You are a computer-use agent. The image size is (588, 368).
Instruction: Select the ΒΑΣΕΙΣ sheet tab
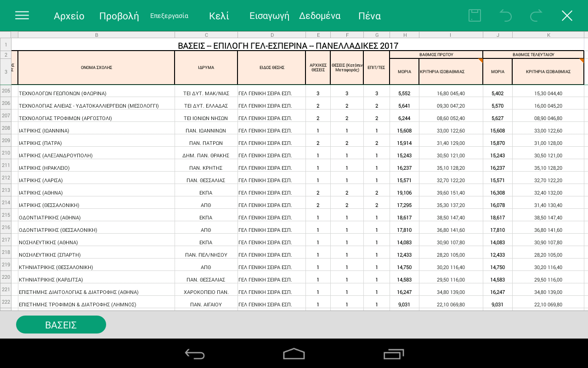61,325
